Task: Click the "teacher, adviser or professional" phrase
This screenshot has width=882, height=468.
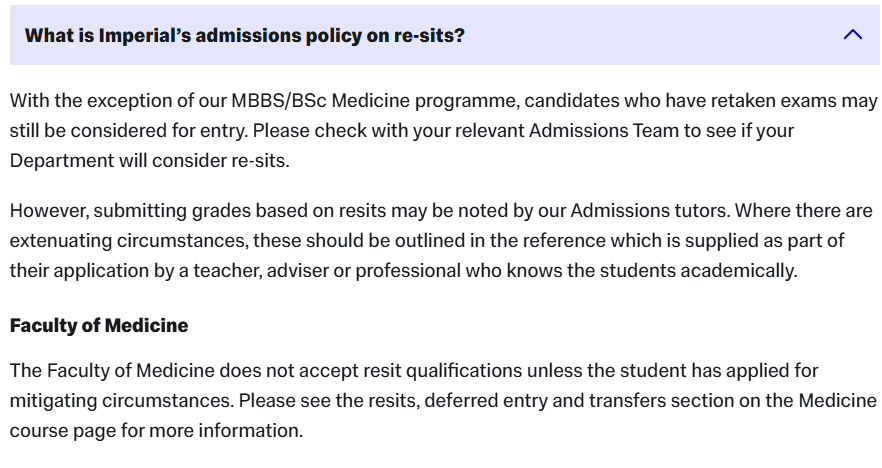Action: coord(327,271)
